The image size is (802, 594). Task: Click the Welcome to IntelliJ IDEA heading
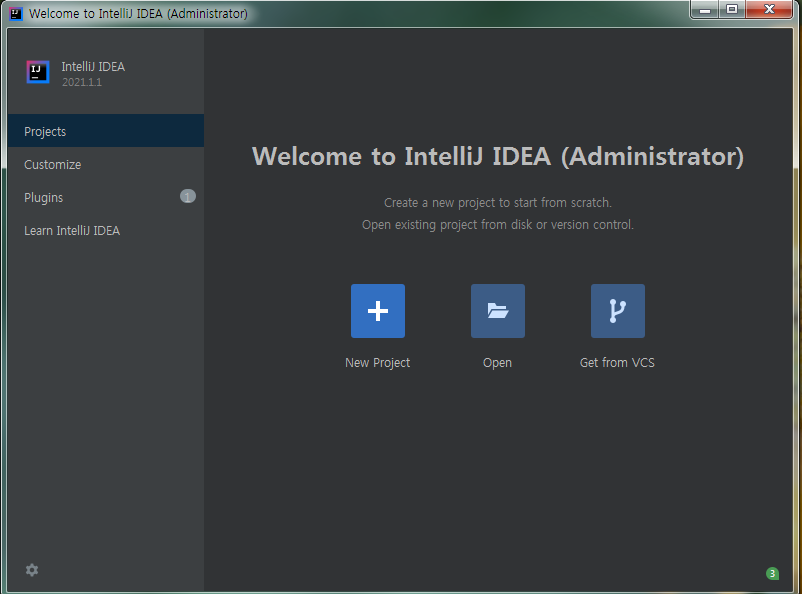click(498, 157)
